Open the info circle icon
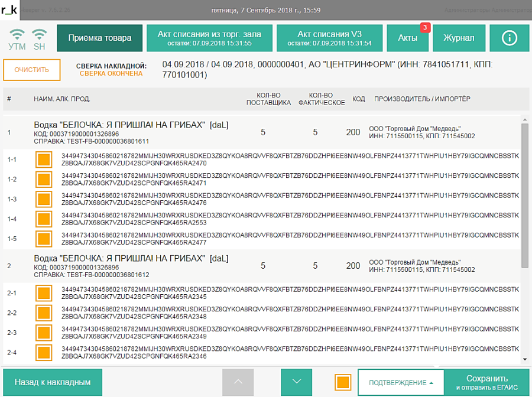Viewport: 532px width, 397px height. (509, 38)
